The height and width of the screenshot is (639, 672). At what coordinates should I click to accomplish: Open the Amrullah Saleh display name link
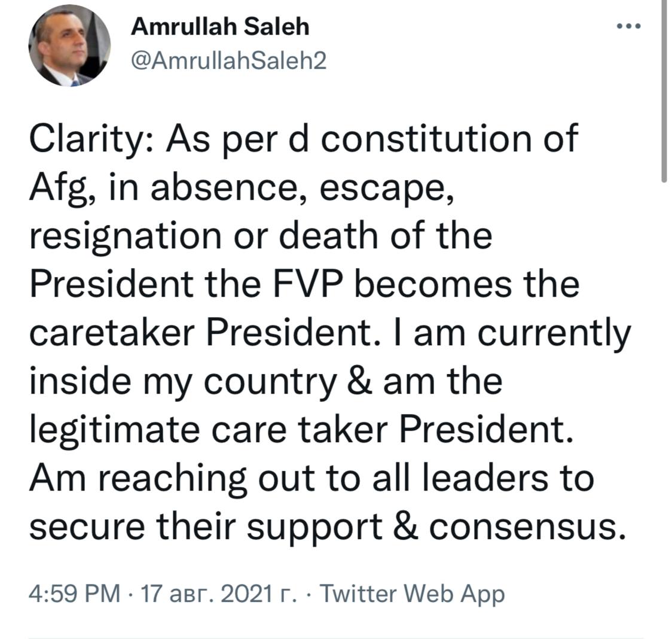[x=220, y=26]
